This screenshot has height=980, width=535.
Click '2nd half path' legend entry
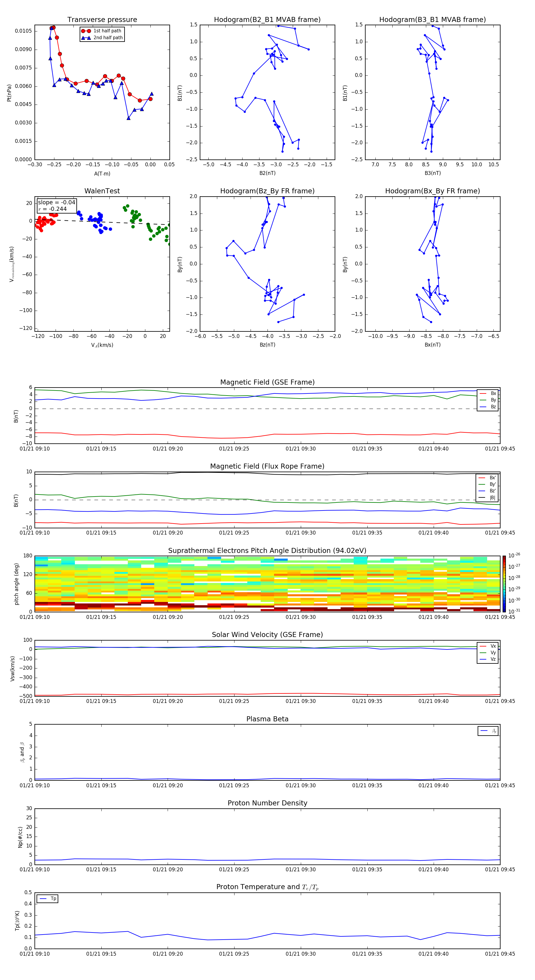click(x=102, y=38)
